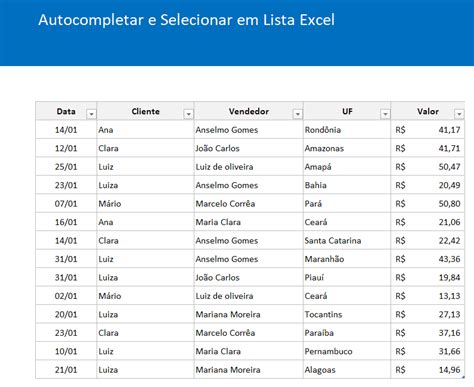Viewport: 474px width, 387px height.
Task: Open the Vendedor column filter dropdown
Action: click(x=297, y=114)
